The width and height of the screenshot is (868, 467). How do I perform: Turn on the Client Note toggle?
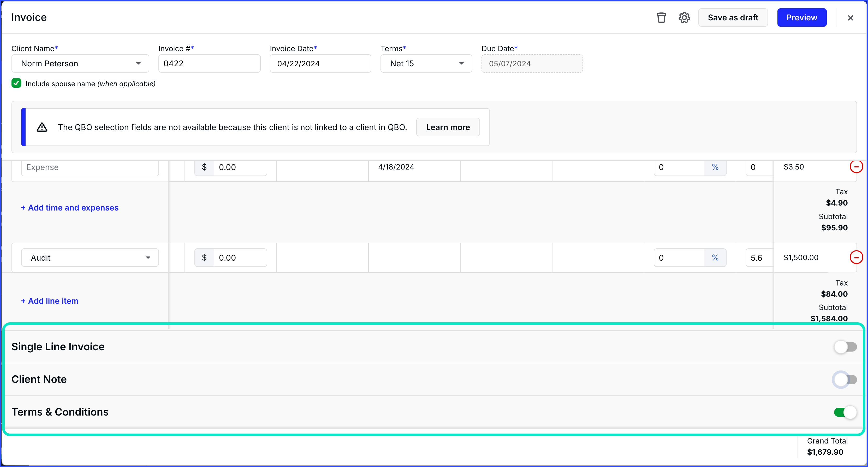[845, 379]
